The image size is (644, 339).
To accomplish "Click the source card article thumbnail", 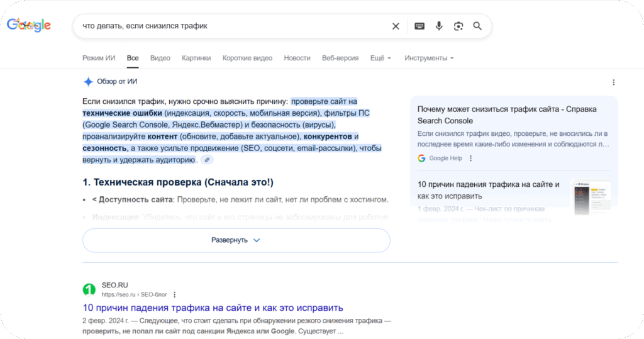I will pos(591,198).
